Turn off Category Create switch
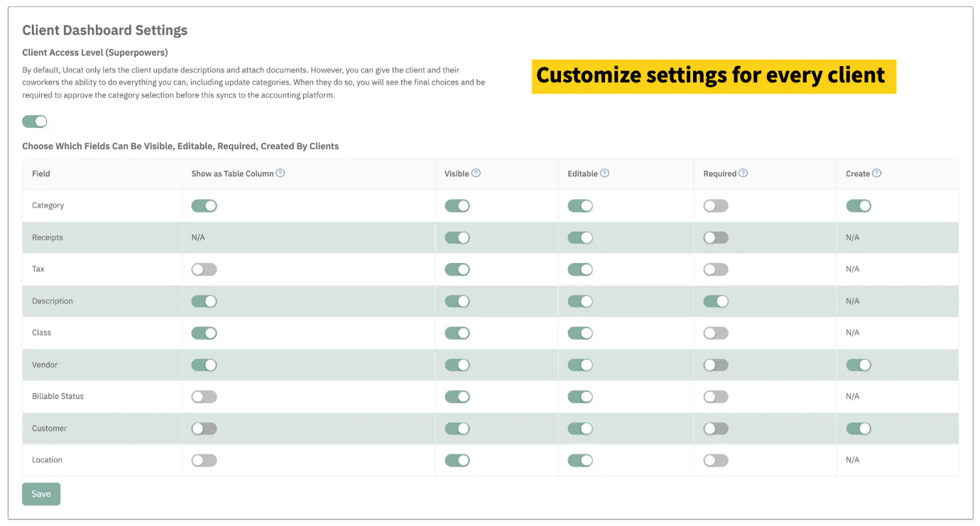Image resolution: width=980 pixels, height=526 pixels. tap(859, 205)
